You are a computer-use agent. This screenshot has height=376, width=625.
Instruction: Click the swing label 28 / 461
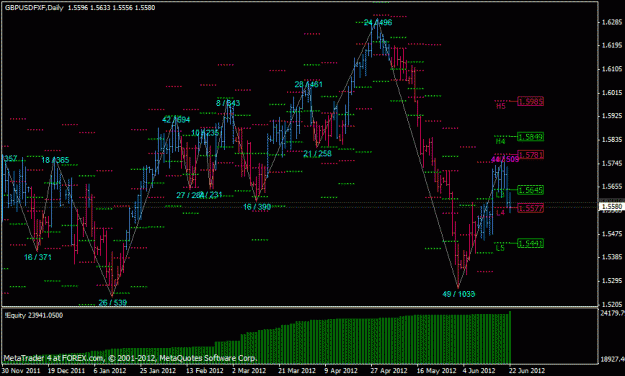[309, 84]
